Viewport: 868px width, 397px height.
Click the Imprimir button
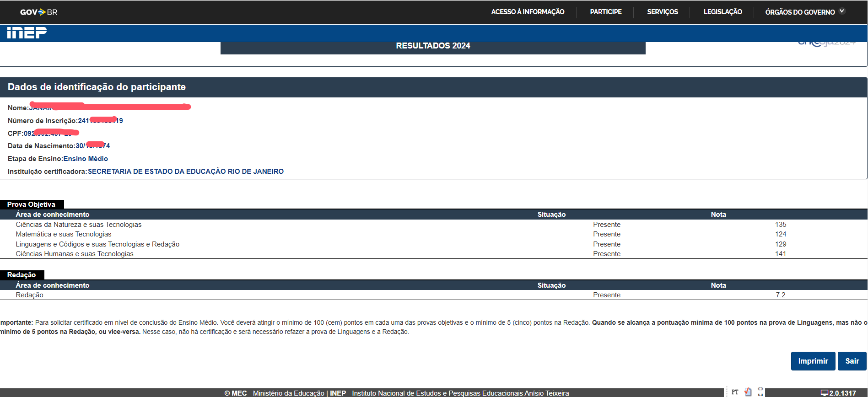pos(813,361)
